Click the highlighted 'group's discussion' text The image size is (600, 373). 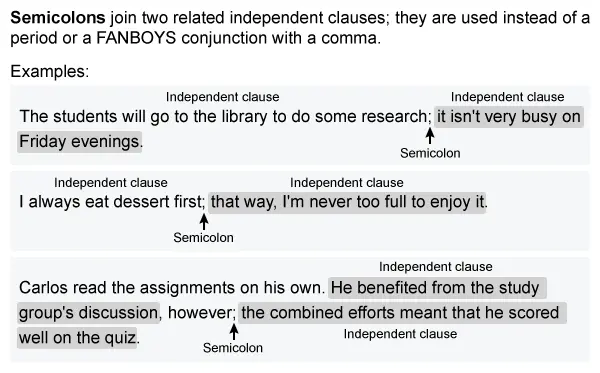pos(88,313)
